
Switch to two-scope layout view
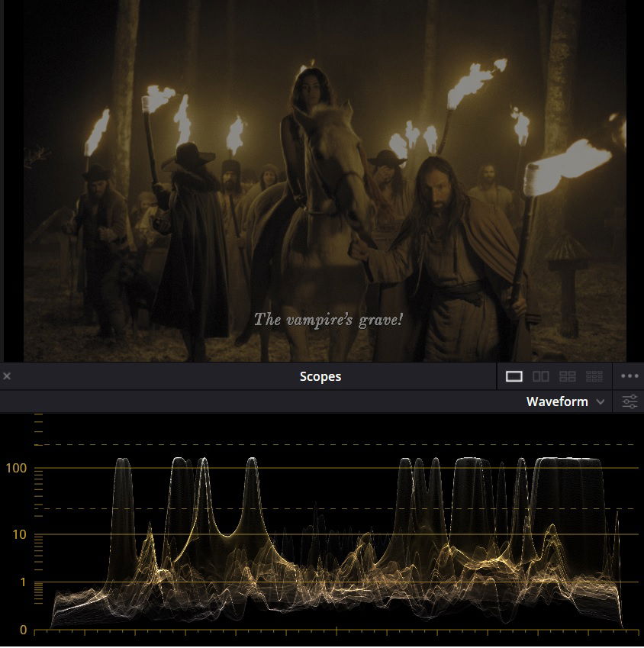click(541, 376)
